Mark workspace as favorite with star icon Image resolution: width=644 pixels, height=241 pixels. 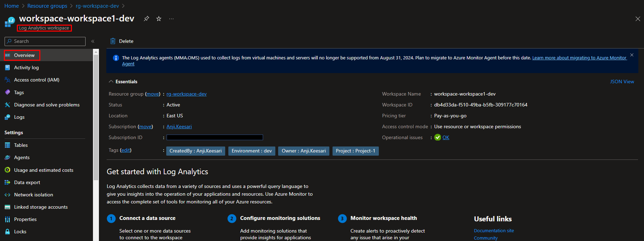159,19
